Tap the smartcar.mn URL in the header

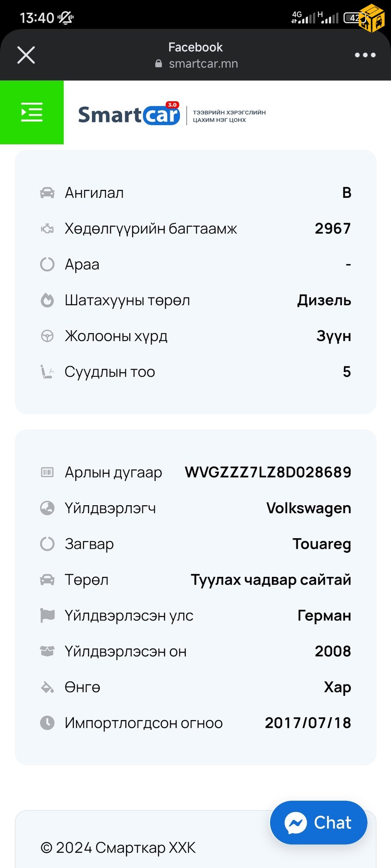[x=203, y=64]
